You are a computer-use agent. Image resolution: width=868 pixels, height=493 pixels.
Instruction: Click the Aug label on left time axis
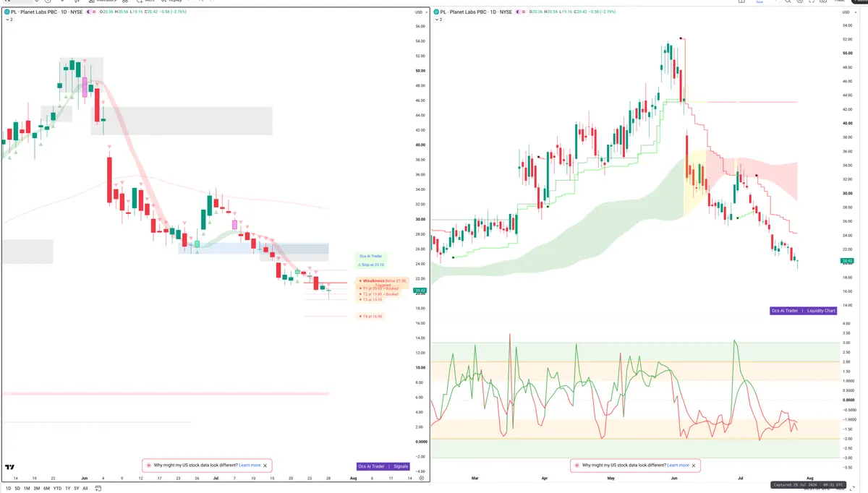(x=353, y=479)
